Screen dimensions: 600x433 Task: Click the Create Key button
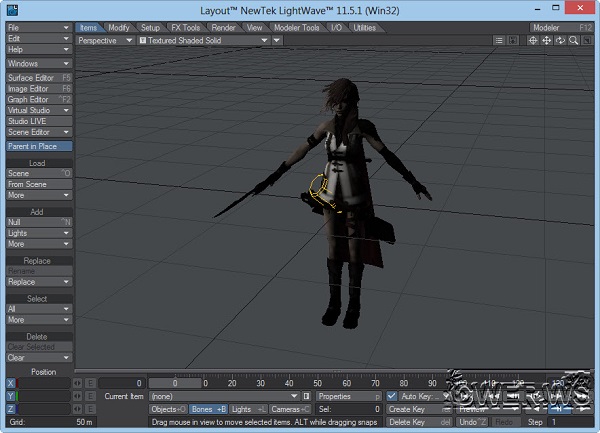coord(419,409)
